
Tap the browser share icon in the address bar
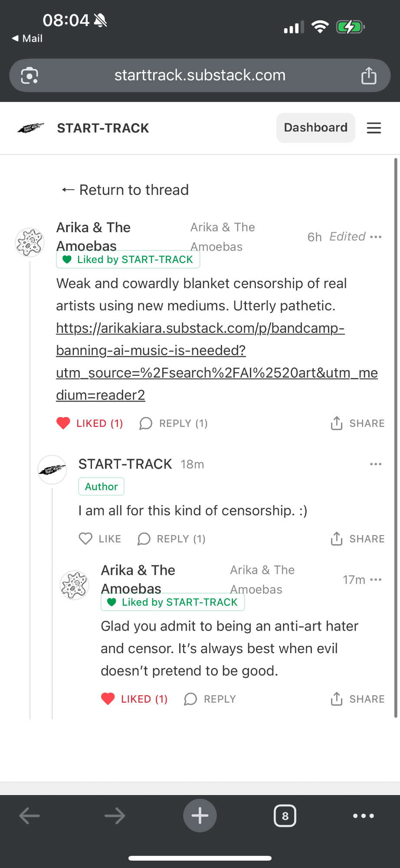click(369, 76)
